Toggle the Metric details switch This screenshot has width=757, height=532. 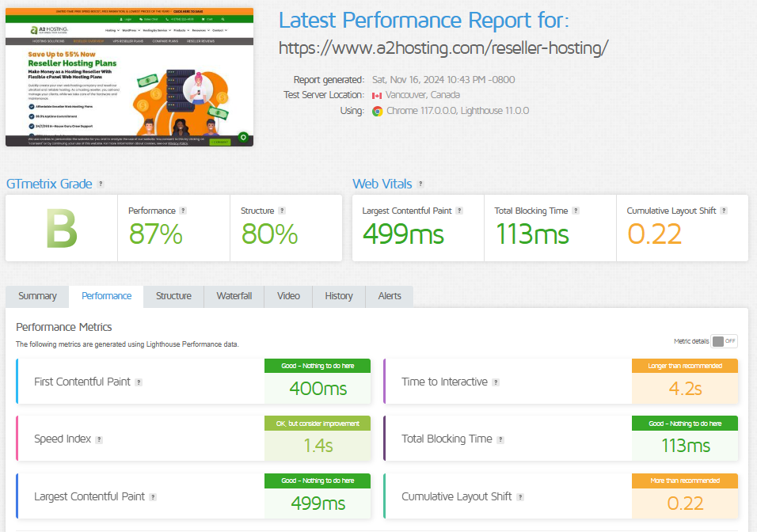[725, 341]
